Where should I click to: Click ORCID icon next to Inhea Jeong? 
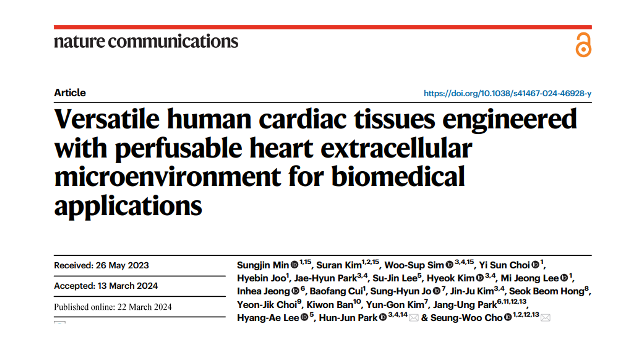[x=296, y=291]
